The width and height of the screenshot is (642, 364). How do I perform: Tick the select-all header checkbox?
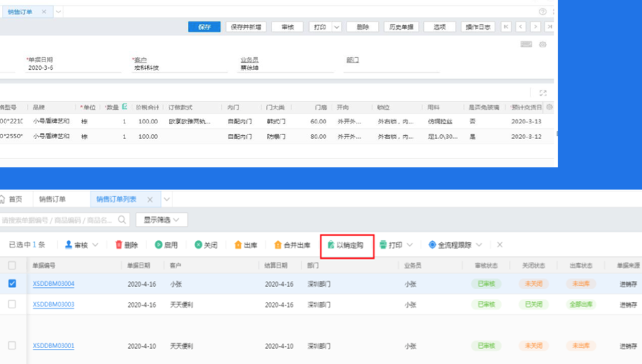point(12,266)
